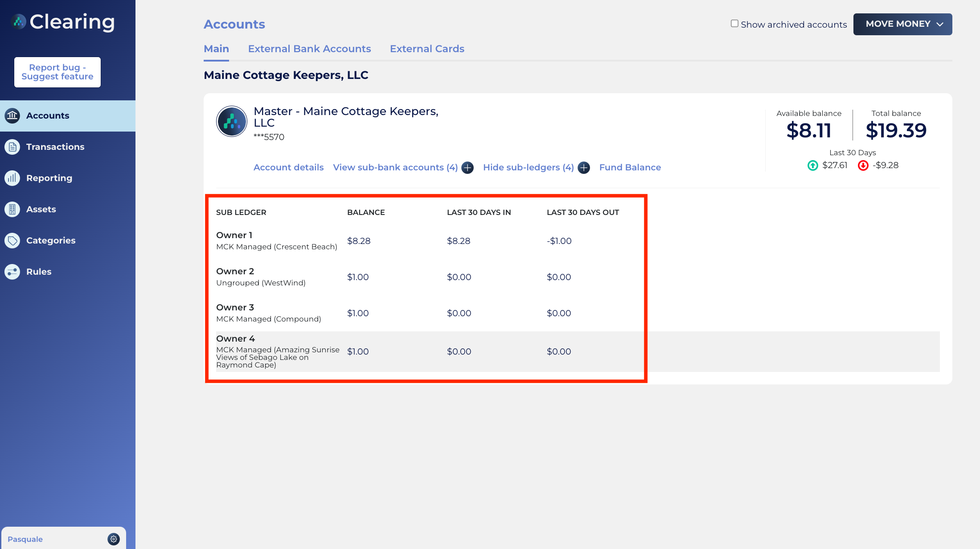
Task: Click the available balance $8.11
Action: tap(809, 131)
